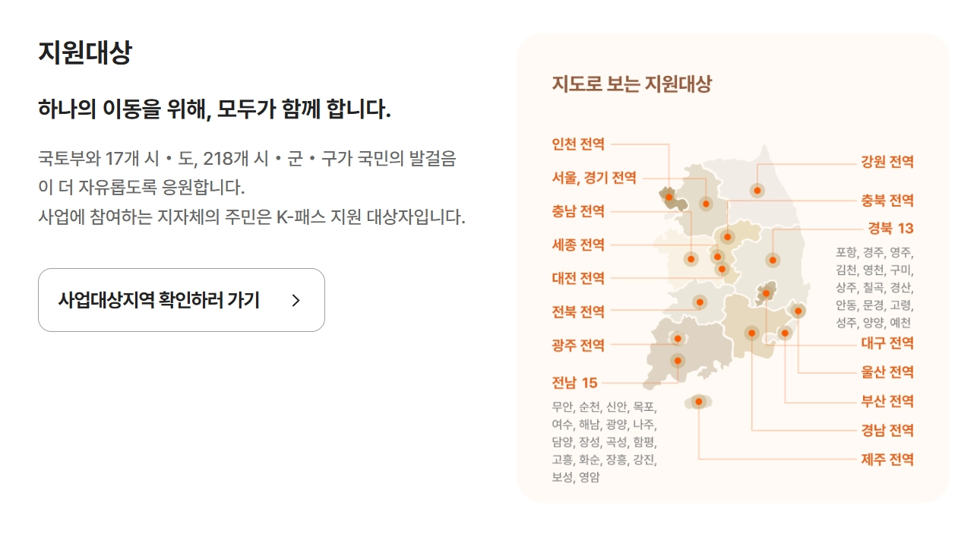
Task: Select the 충남 전역 region label
Action: click(x=577, y=210)
